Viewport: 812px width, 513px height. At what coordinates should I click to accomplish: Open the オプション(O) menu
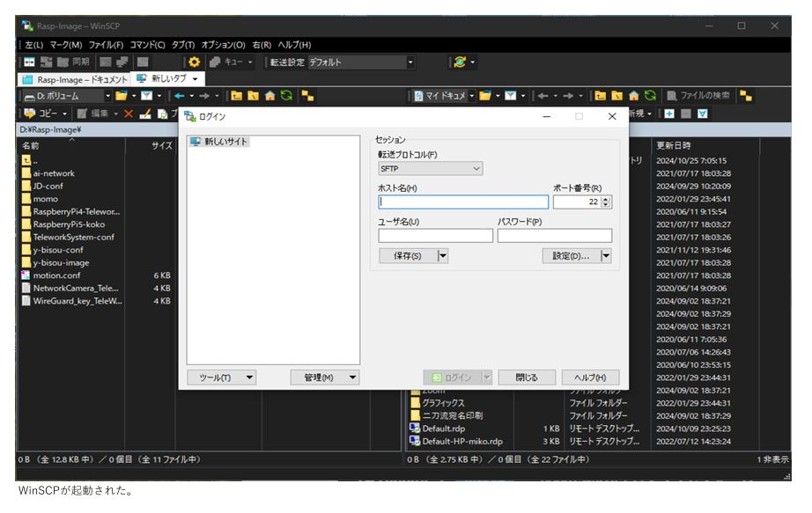pos(223,45)
